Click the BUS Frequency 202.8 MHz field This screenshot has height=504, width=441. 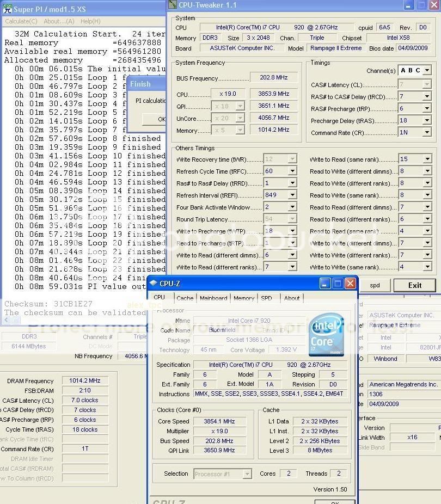(x=273, y=77)
